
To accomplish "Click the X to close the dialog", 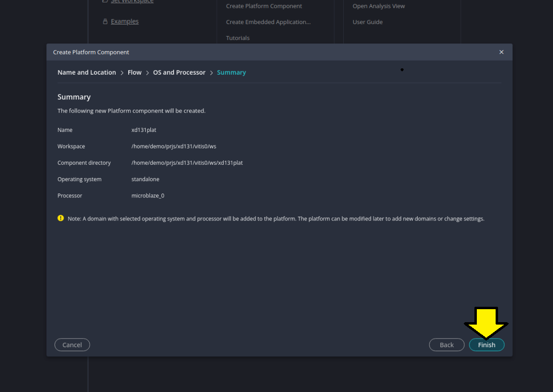I will click(x=501, y=52).
